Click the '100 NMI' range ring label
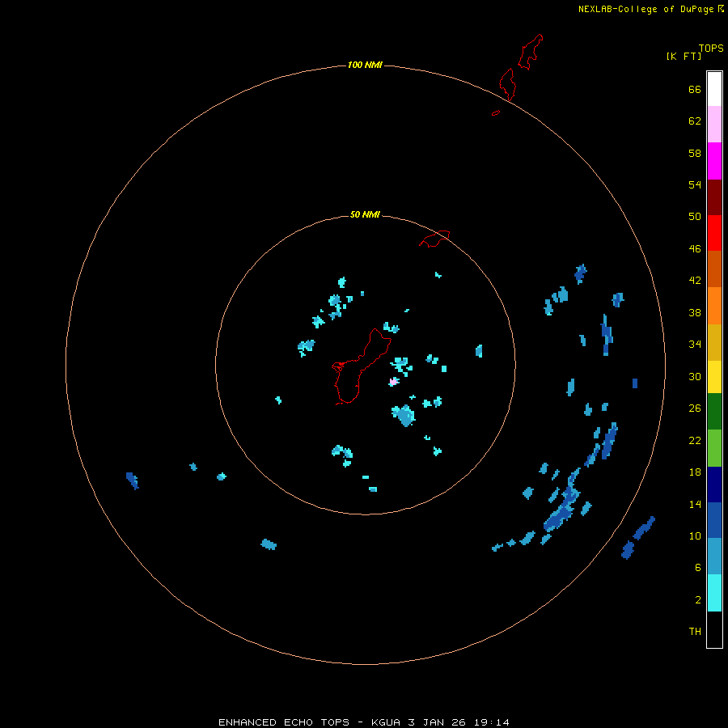 (x=365, y=65)
